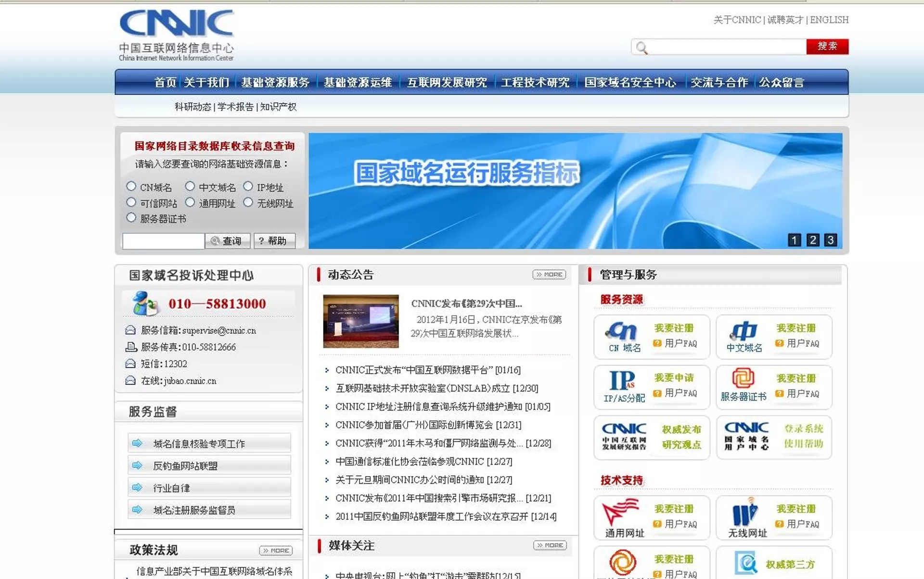This screenshot has width=924, height=579.
Task: Click question icon by IP/AS 用户FAQ
Action: click(657, 393)
